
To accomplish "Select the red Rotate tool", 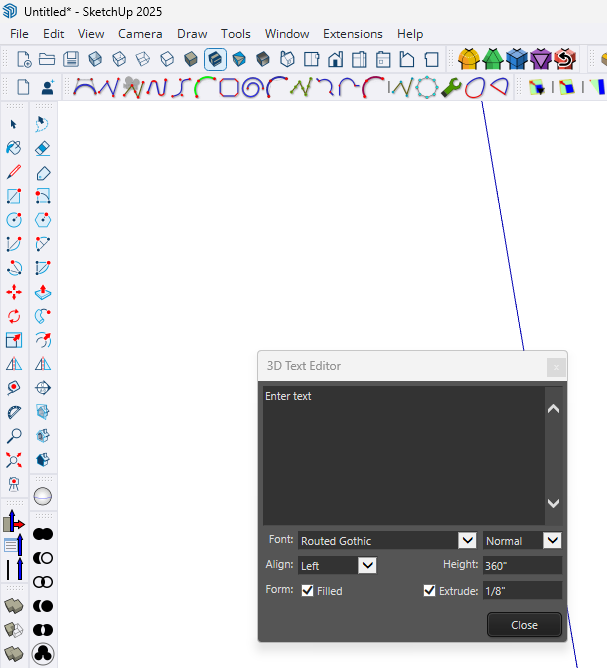I will 14,316.
